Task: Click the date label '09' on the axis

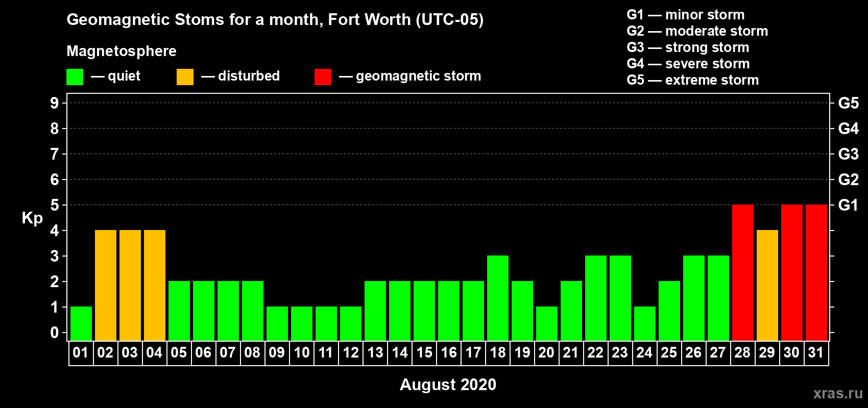Action: coord(277,353)
